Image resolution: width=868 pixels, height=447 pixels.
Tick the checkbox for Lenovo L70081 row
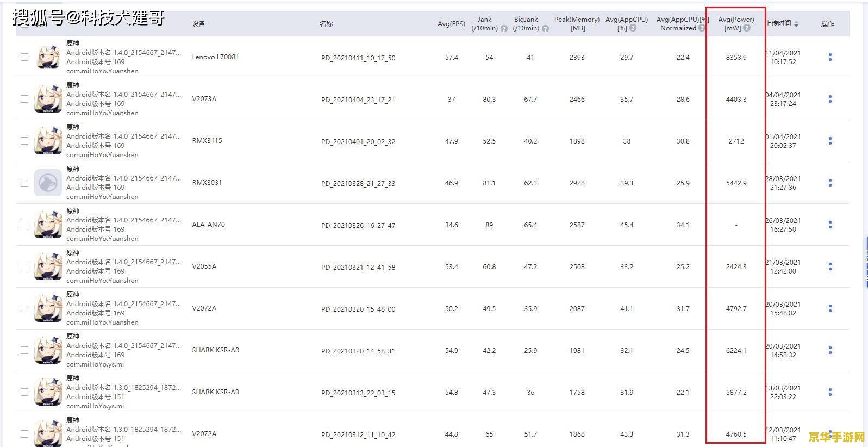click(x=24, y=57)
